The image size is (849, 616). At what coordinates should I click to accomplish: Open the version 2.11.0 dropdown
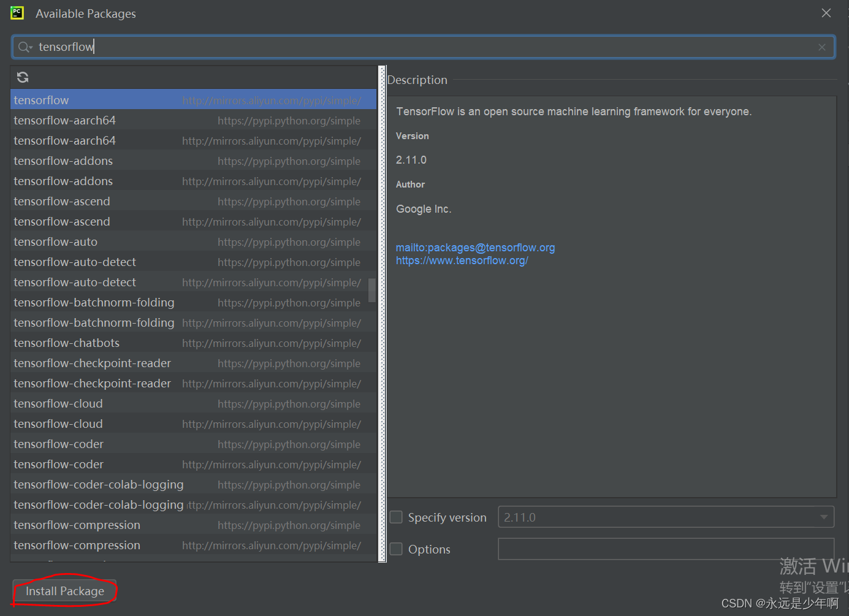(666, 517)
